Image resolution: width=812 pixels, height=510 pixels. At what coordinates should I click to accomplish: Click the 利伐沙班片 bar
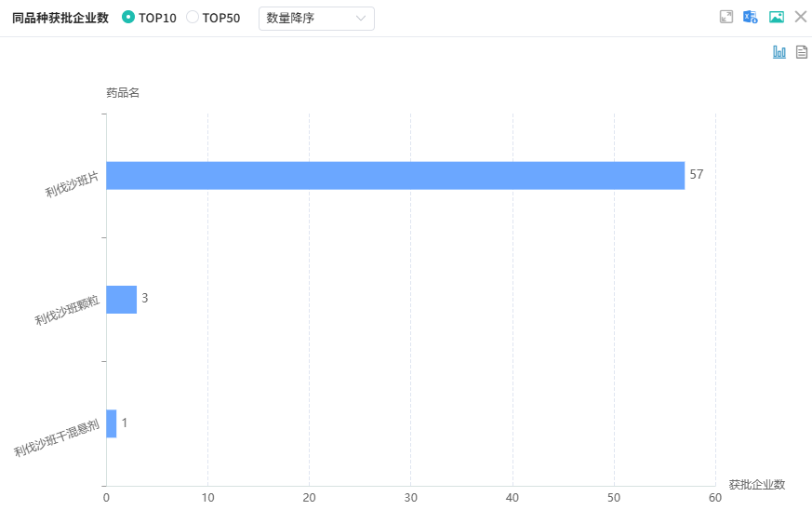(x=395, y=175)
